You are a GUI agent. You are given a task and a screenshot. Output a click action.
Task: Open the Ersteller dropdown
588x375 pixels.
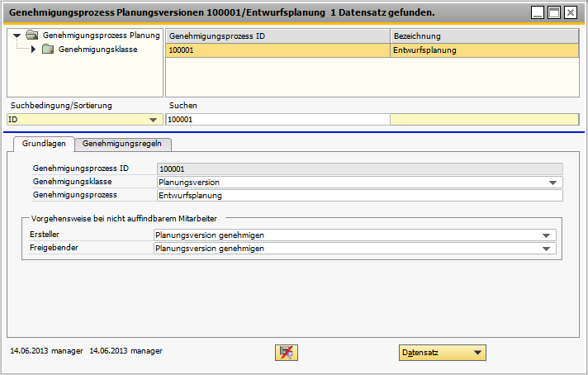pos(545,235)
